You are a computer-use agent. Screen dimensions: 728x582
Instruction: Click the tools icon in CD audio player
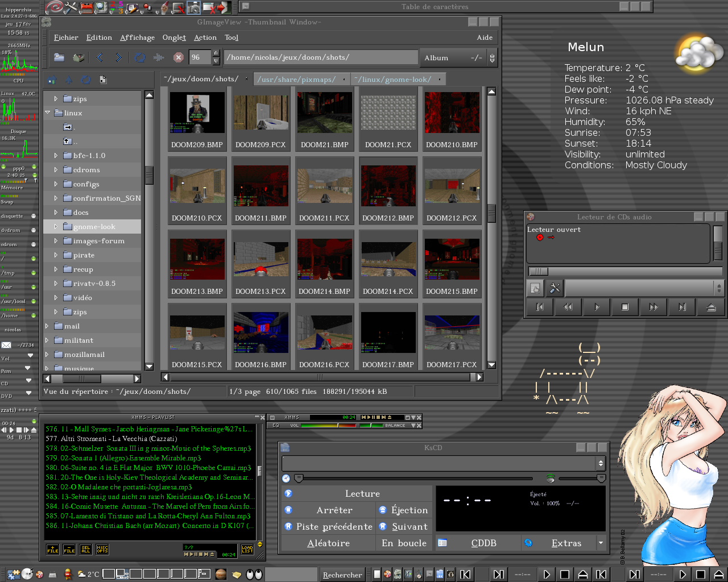(x=555, y=289)
